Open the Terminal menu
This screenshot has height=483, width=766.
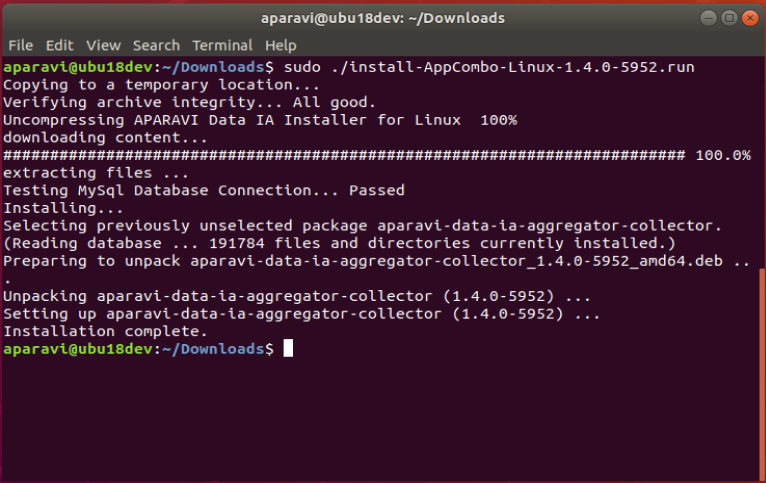click(222, 45)
